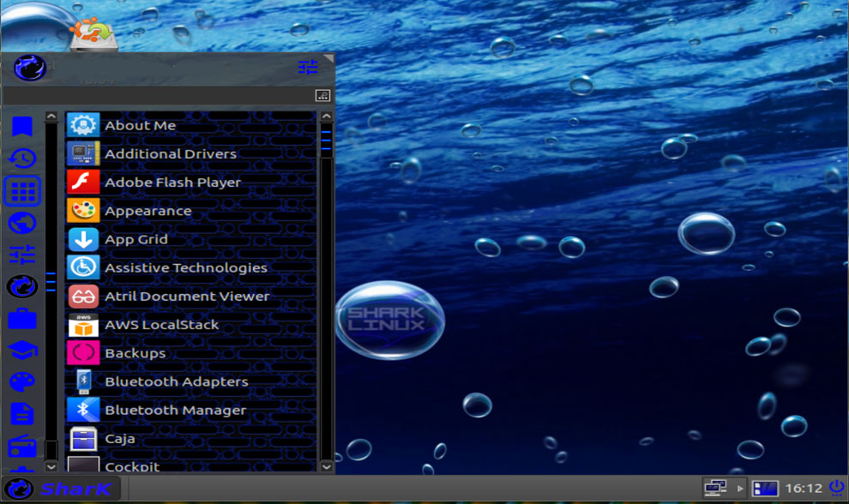Click the search bar icon button
The height and width of the screenshot is (504, 849).
point(322,96)
